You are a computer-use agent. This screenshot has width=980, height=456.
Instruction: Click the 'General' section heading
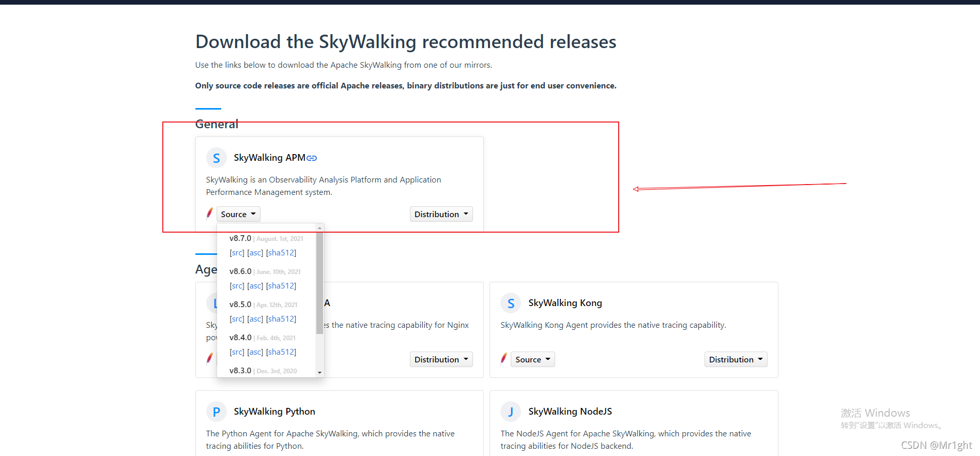(x=217, y=124)
